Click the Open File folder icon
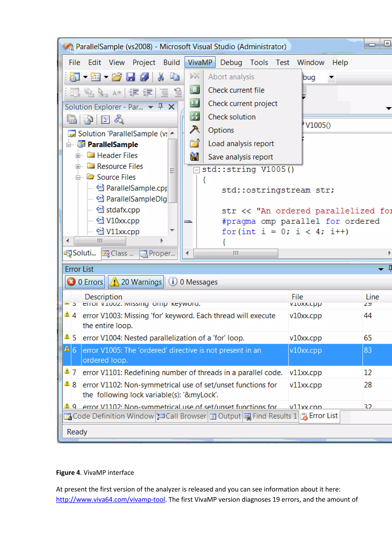 point(117,77)
